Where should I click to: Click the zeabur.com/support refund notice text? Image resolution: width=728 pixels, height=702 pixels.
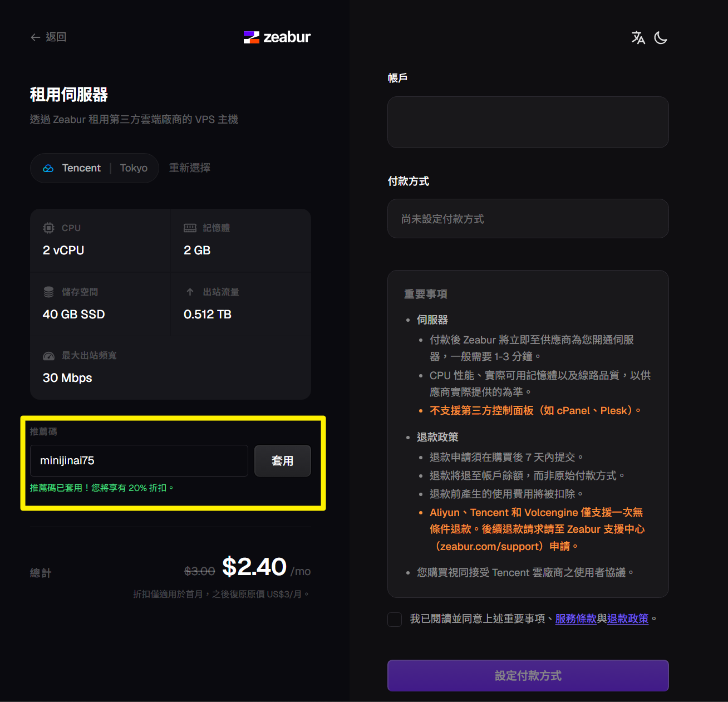(x=537, y=529)
